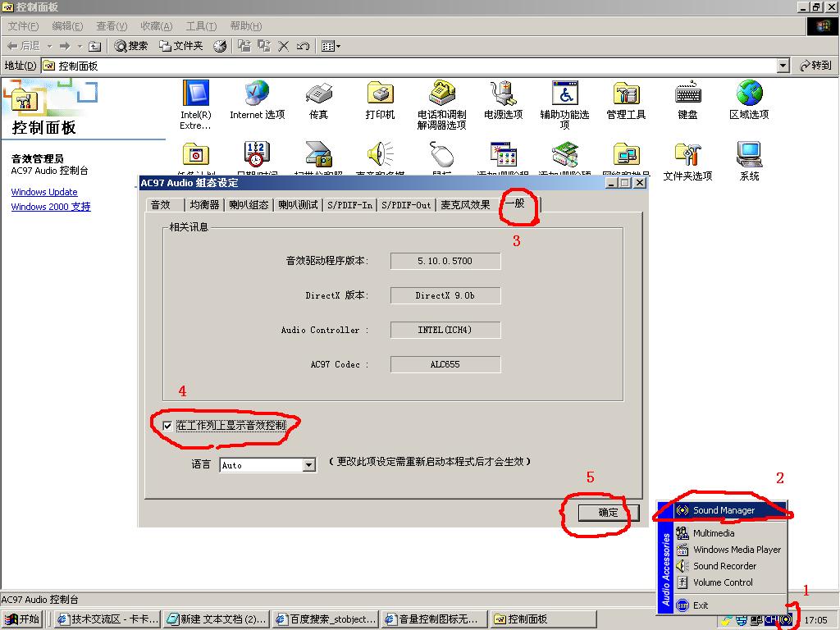Open the mouse control panel icon

[442, 154]
